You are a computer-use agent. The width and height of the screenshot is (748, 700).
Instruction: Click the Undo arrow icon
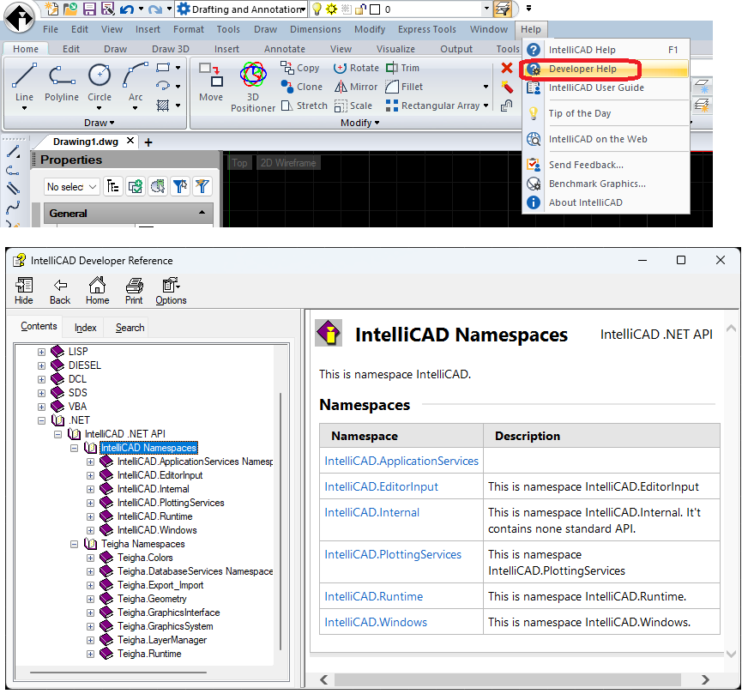[126, 9]
